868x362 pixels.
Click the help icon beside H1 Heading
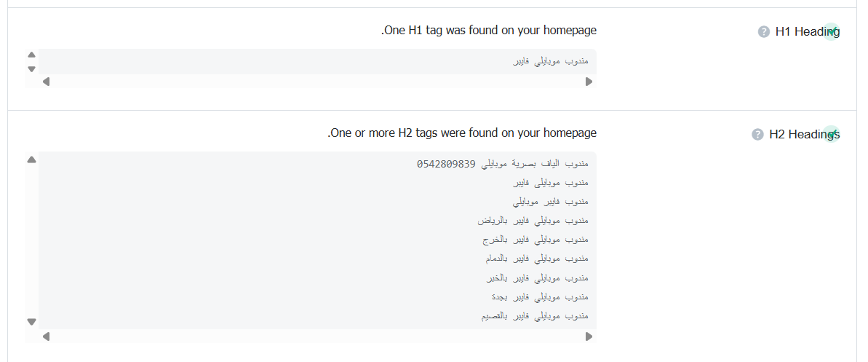coord(763,31)
